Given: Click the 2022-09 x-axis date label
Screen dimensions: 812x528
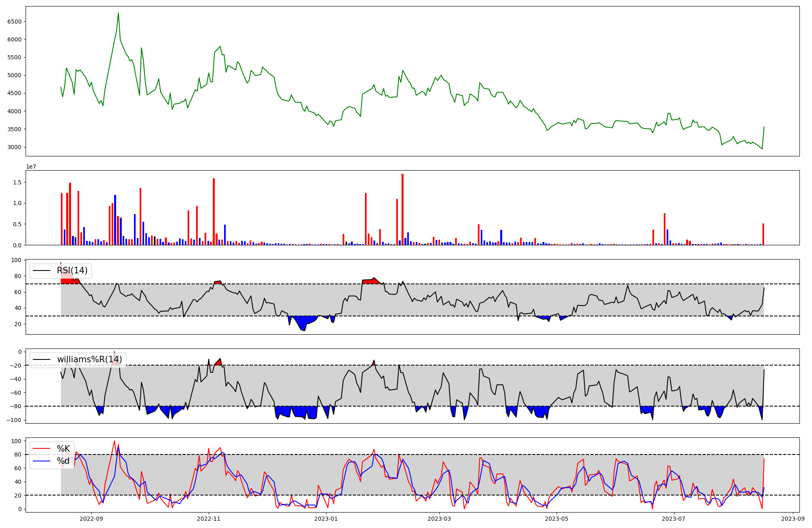Looking at the screenshot, I should pyautogui.click(x=91, y=519).
